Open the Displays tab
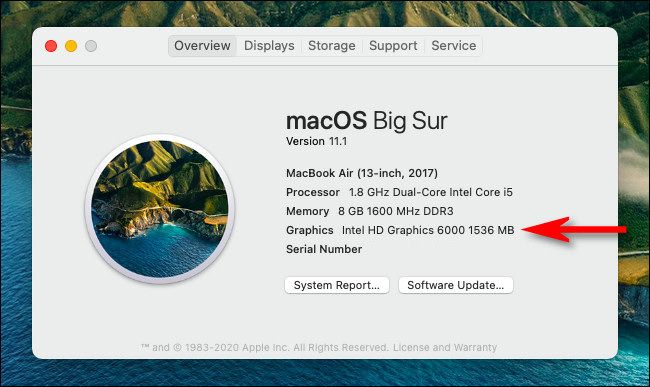Image resolution: width=650 pixels, height=387 pixels. (269, 46)
